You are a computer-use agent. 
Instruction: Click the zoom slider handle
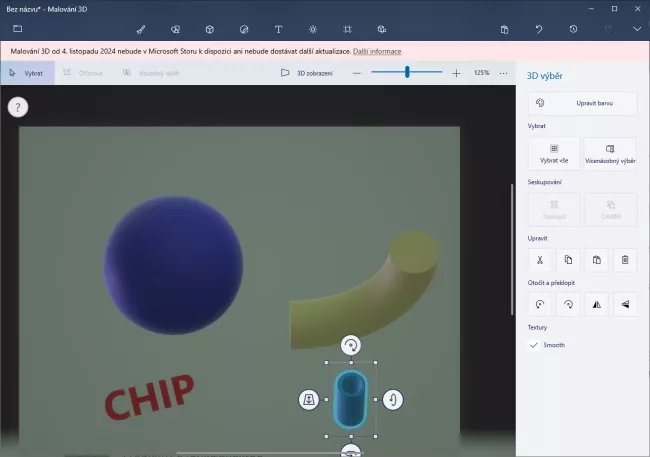pyautogui.click(x=407, y=72)
